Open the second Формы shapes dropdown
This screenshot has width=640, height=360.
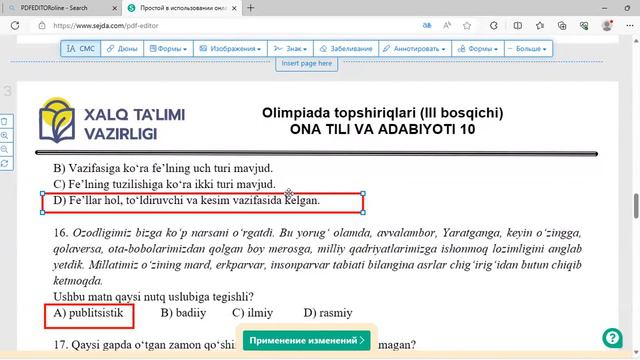tap(478, 49)
